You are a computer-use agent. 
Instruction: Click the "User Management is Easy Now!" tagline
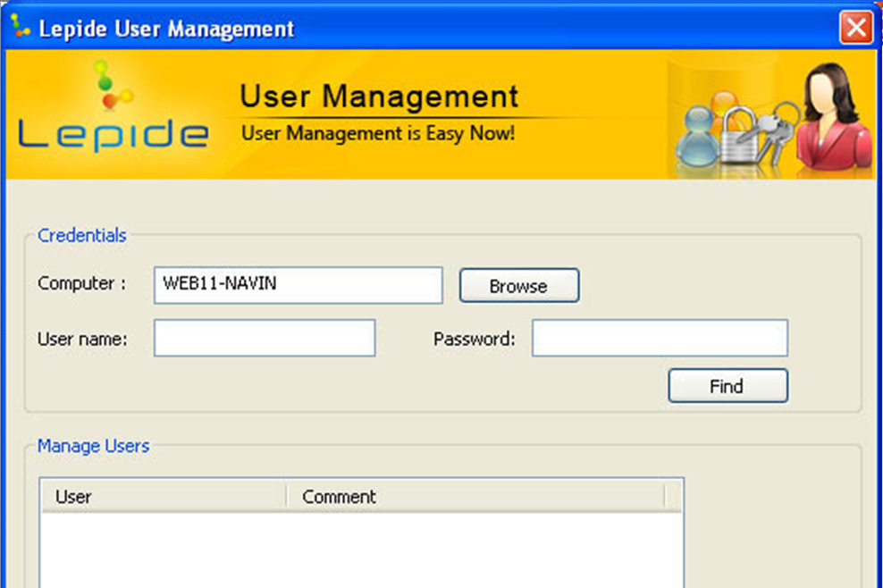pyautogui.click(x=378, y=133)
